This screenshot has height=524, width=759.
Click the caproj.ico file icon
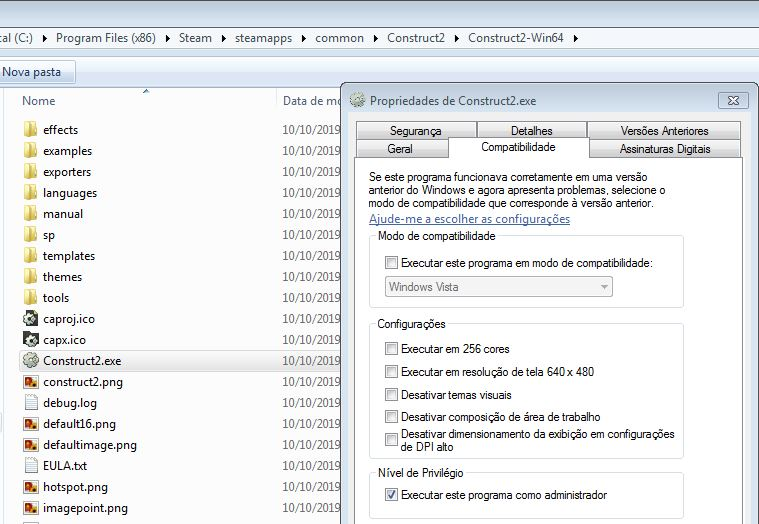click(x=30, y=318)
